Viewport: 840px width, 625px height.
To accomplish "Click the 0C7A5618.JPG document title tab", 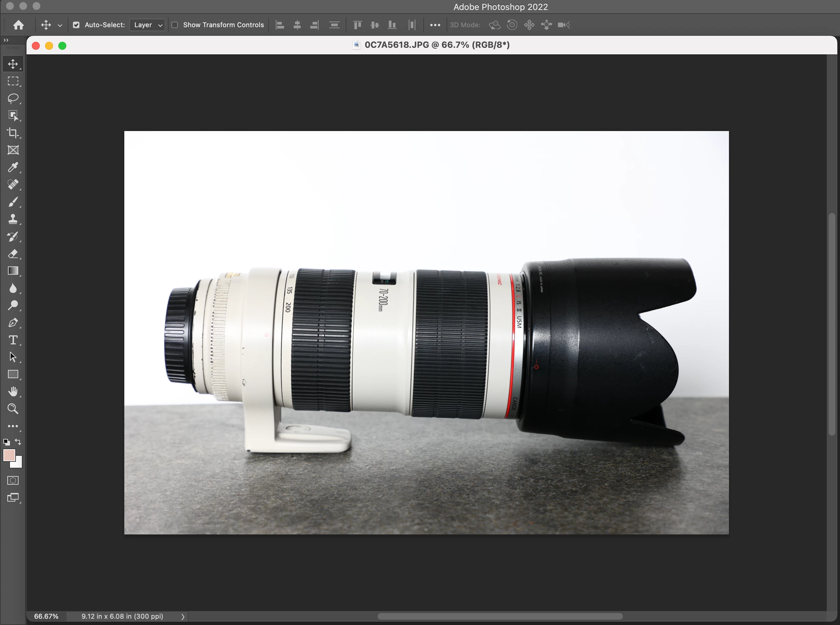I will (x=437, y=45).
